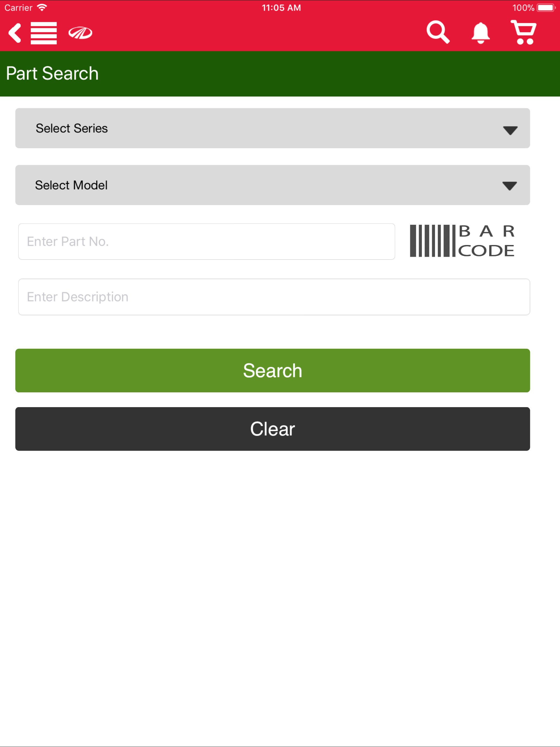Click the green Search button
The image size is (560, 747).
pos(273,370)
